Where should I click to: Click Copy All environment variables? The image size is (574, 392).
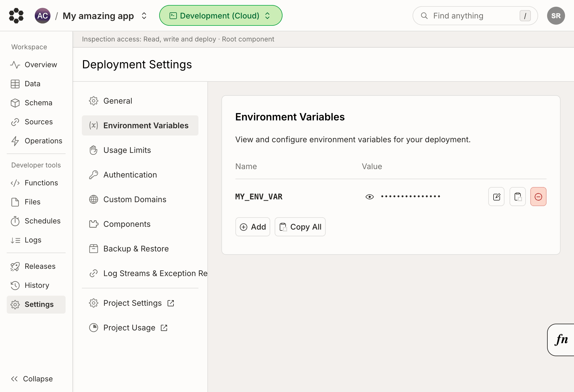pyautogui.click(x=300, y=227)
